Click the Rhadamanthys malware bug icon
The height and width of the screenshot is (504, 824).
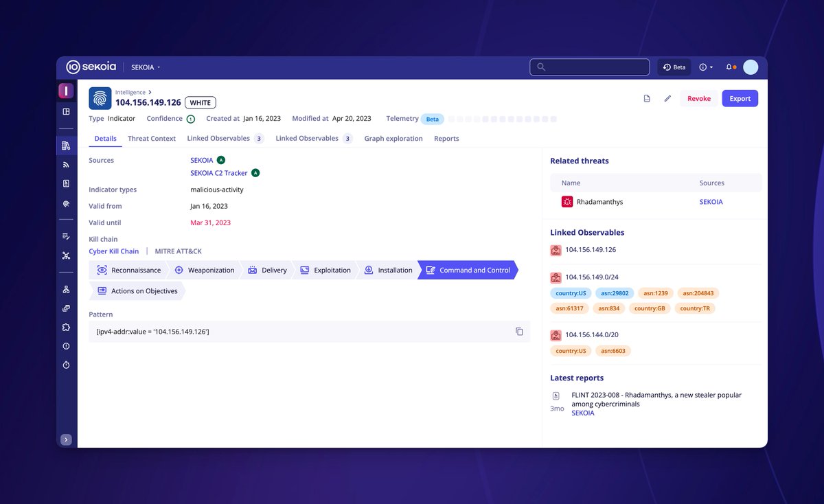pos(567,202)
